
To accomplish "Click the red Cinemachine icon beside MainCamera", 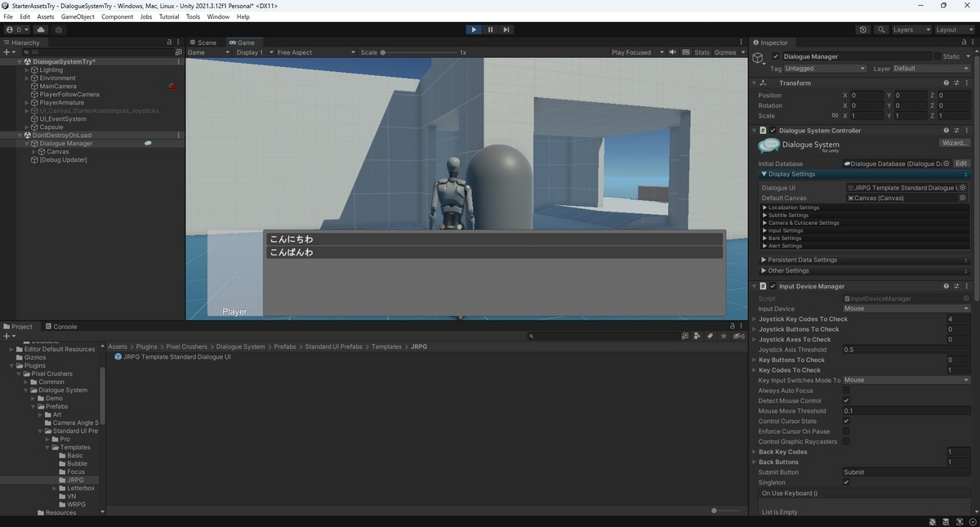I will (x=172, y=86).
